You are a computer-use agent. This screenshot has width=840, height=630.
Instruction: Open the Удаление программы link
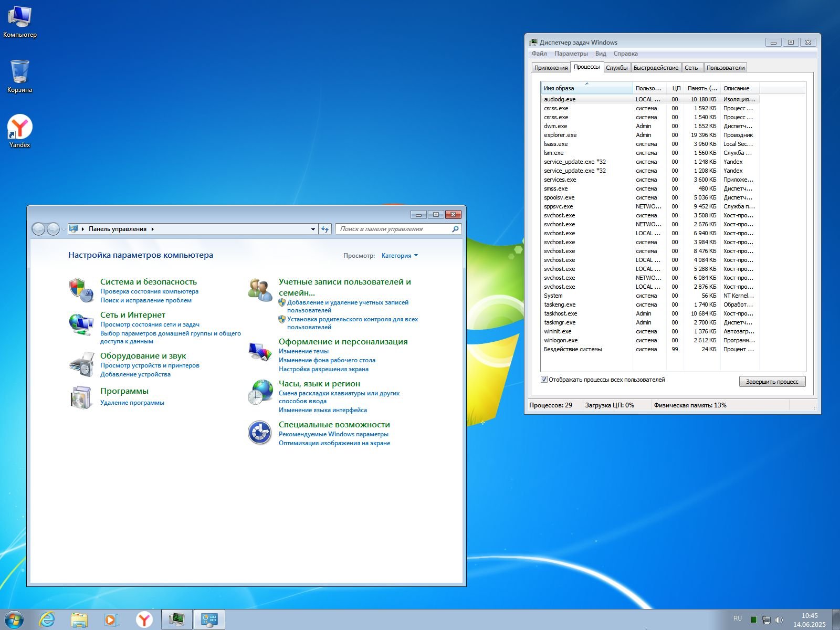[x=132, y=403]
